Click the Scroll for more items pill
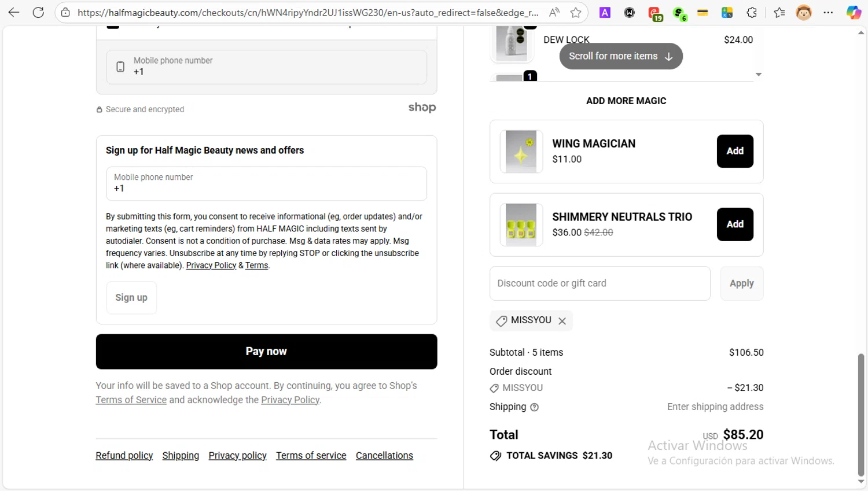The height and width of the screenshot is (491, 868). tap(621, 56)
